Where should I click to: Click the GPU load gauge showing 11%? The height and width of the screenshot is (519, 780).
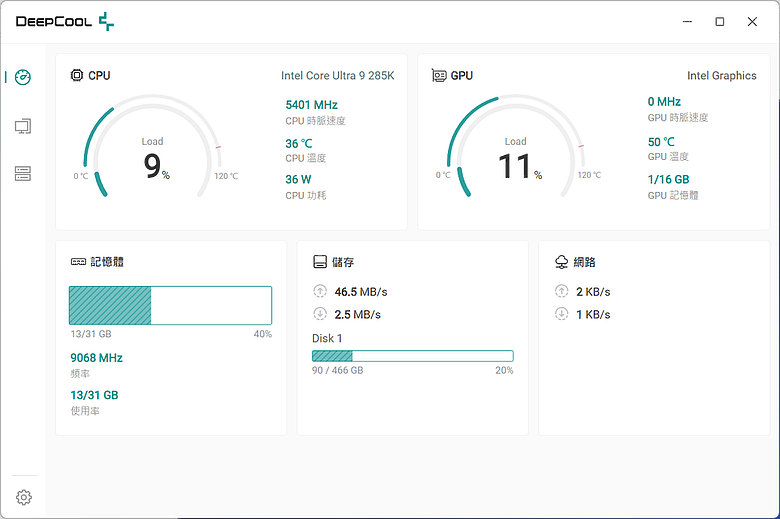click(515, 146)
